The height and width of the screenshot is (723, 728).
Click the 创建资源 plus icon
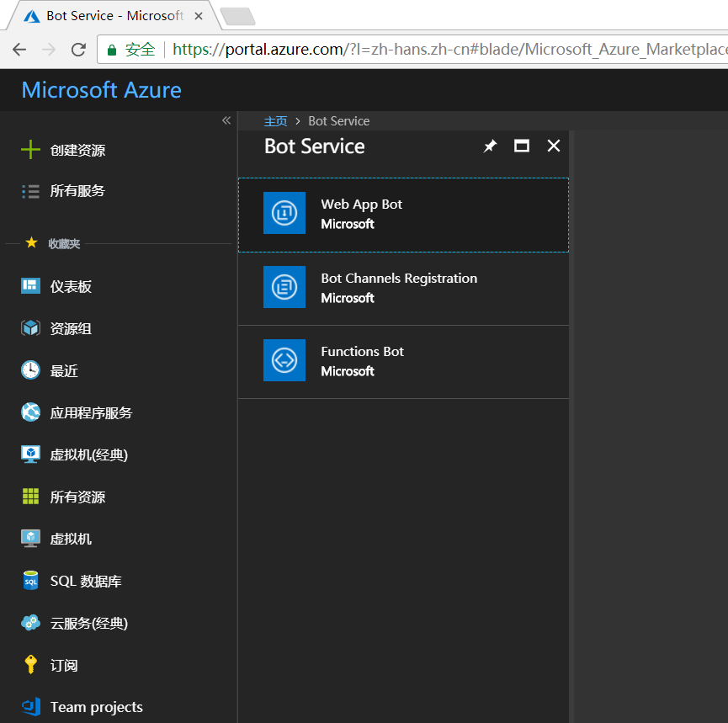click(29, 150)
